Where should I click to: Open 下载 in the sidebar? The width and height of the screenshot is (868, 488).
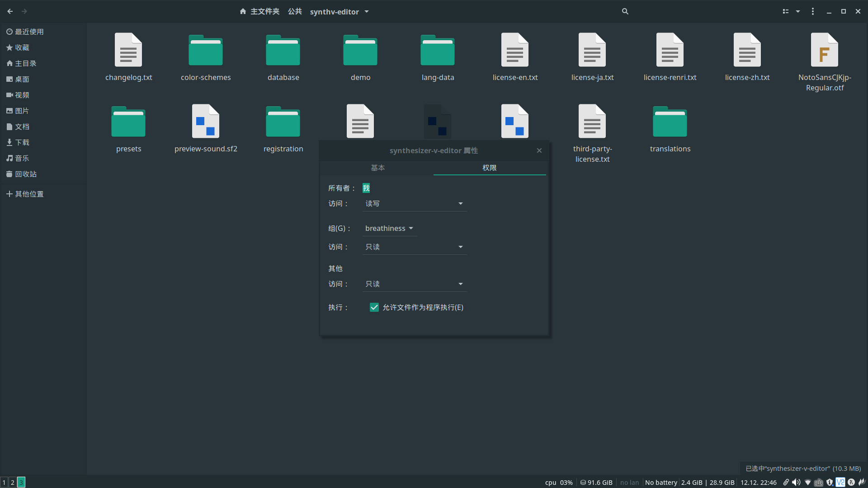coord(22,142)
